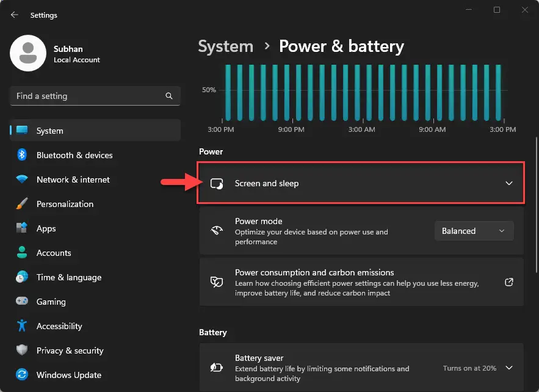Screen dimensions: 539x392
Task: Open external link icon for carbon emissions
Action: tap(508, 282)
